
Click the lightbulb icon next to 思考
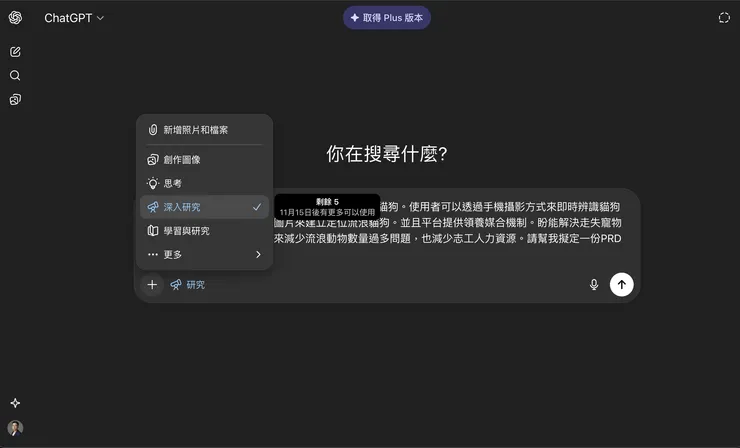[152, 183]
